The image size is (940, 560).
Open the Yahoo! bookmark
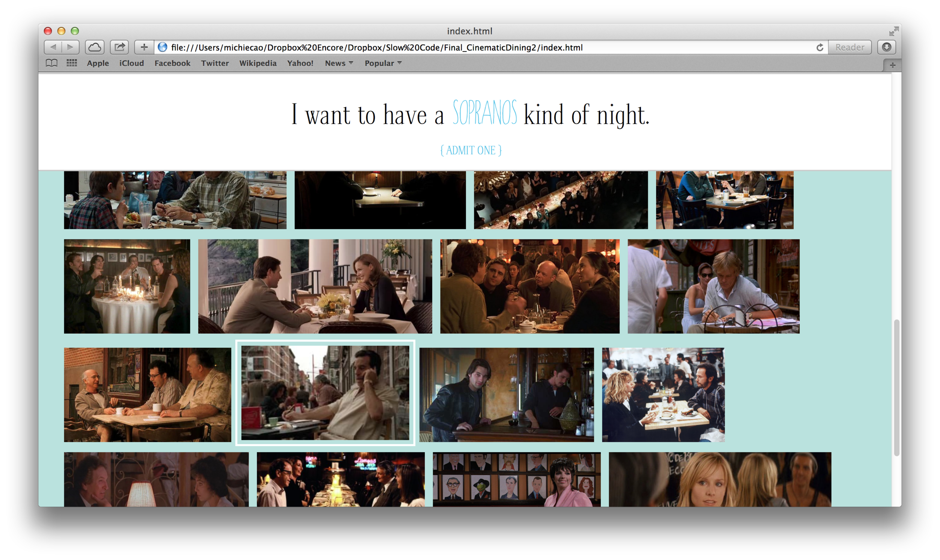click(x=300, y=64)
